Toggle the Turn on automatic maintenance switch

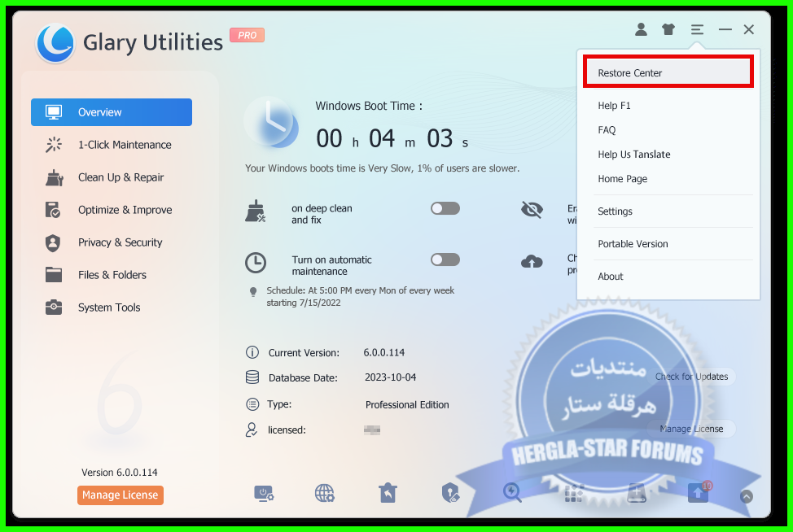pos(445,259)
